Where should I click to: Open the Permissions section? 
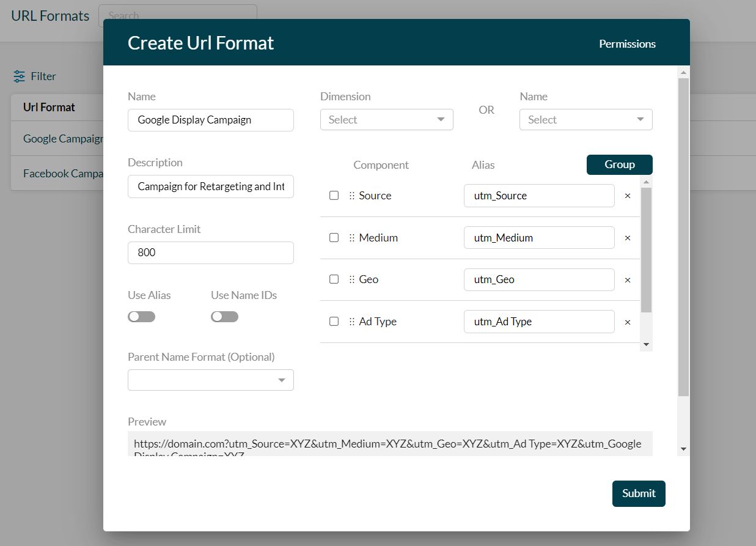pos(627,43)
